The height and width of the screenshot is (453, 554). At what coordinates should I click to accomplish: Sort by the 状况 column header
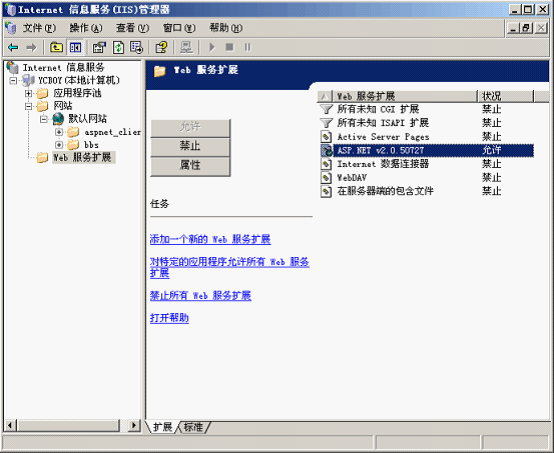(505, 96)
